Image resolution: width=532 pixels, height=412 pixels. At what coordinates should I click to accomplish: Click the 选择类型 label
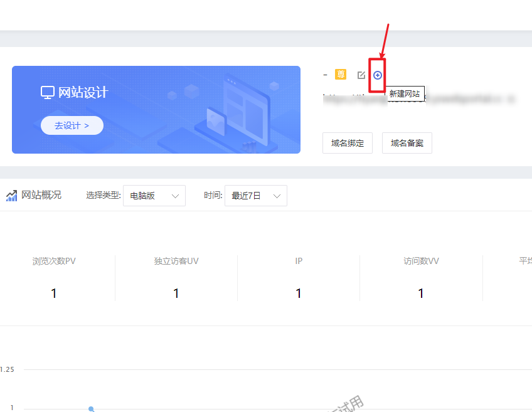pos(103,195)
